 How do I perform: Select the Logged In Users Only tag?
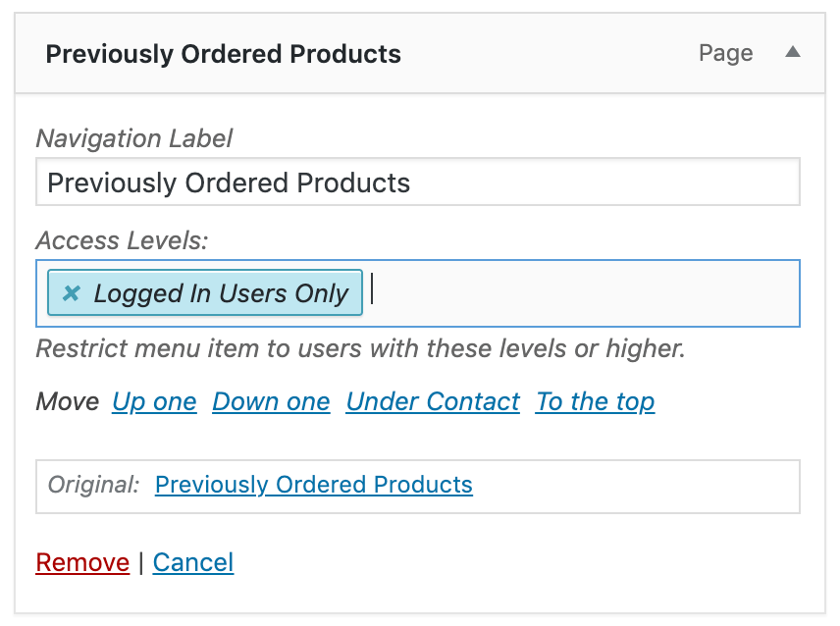tap(221, 293)
